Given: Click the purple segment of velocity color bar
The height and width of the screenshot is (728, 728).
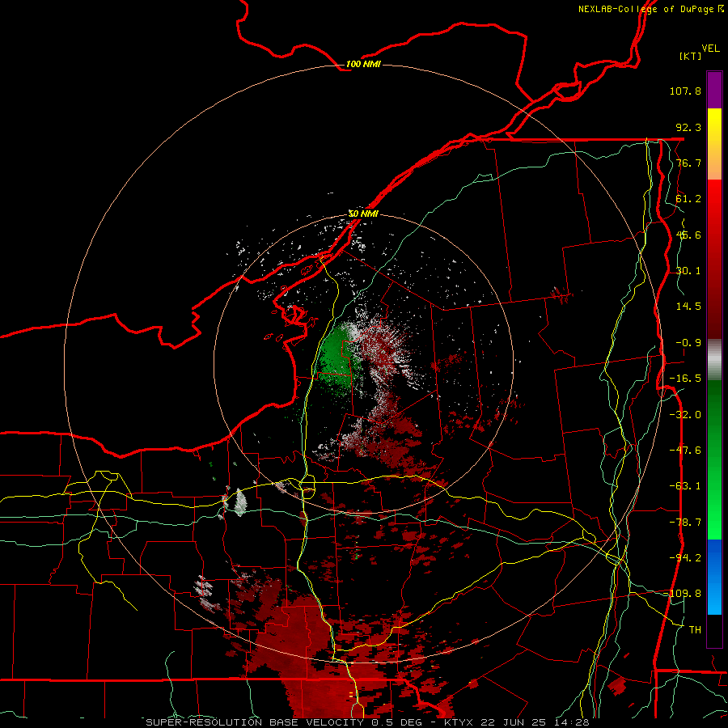Looking at the screenshot, I should pyautogui.click(x=714, y=90).
